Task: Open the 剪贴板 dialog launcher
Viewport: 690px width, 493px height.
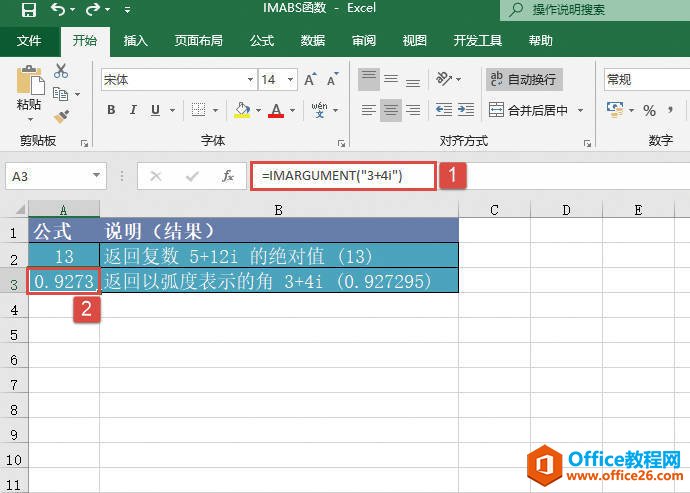Action: coord(84,143)
